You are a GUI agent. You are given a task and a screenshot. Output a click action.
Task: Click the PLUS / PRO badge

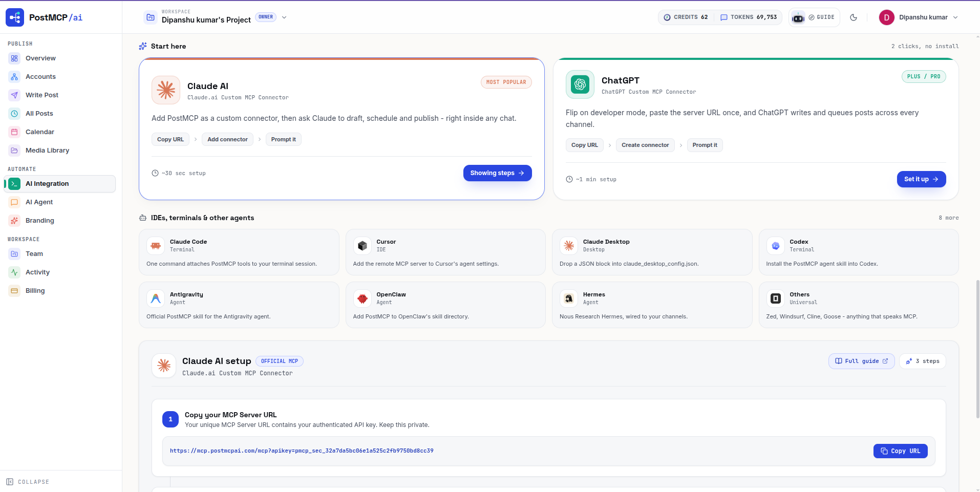click(x=924, y=76)
